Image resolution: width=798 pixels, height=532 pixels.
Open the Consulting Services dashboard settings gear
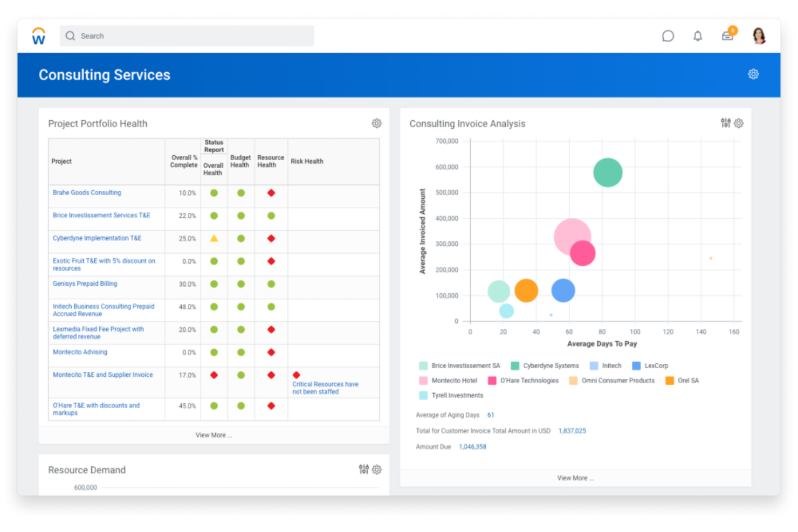pyautogui.click(x=753, y=74)
